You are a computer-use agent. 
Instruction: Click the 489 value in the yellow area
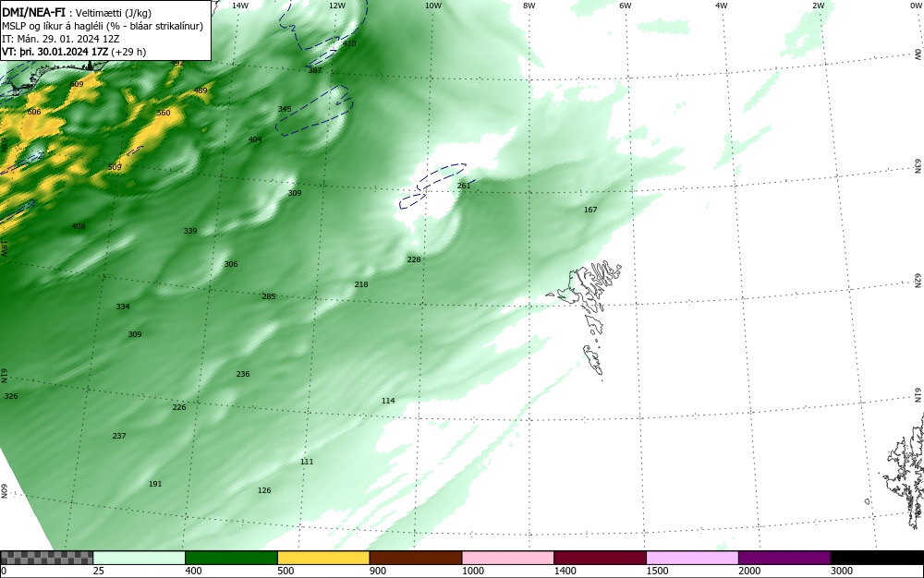(x=201, y=90)
